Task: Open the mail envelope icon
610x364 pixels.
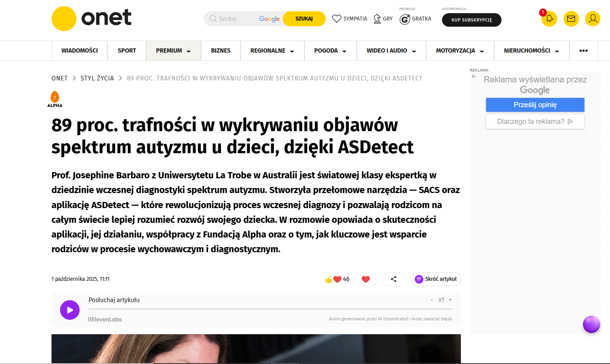Action: [x=571, y=19]
